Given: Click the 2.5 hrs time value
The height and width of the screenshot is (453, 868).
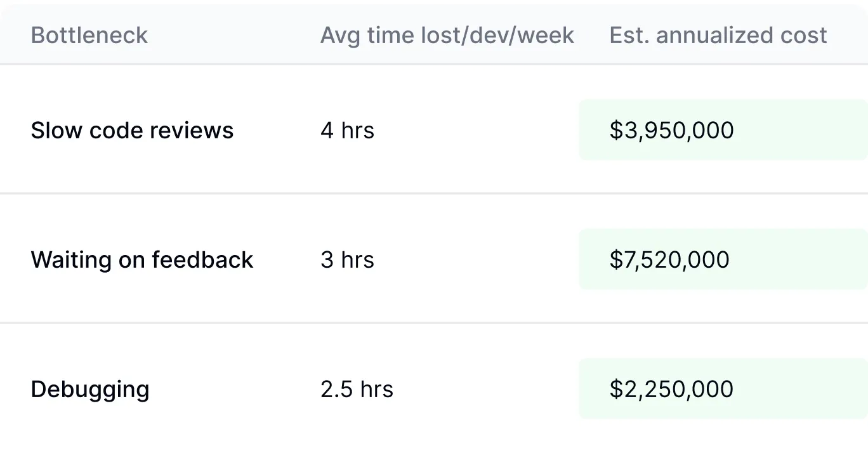Looking at the screenshot, I should click(357, 389).
